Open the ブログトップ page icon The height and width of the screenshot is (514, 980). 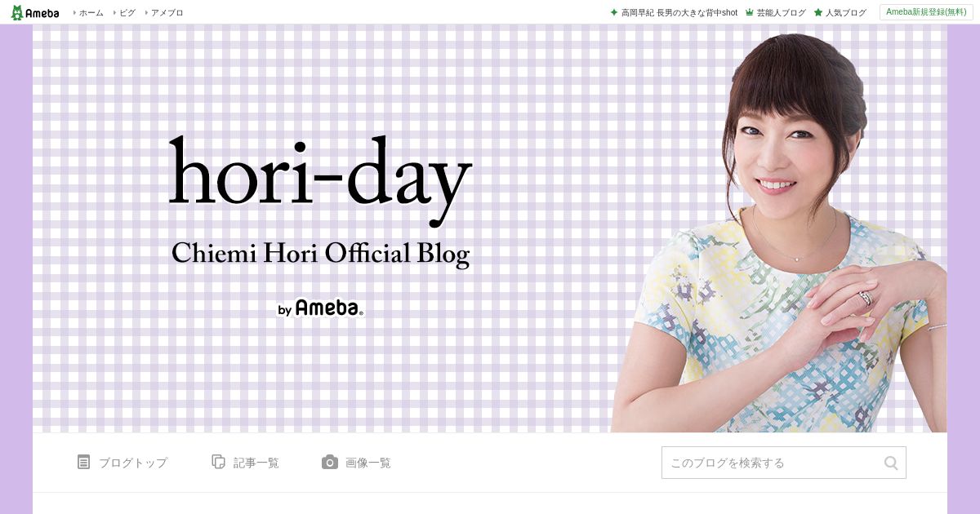click(x=83, y=462)
